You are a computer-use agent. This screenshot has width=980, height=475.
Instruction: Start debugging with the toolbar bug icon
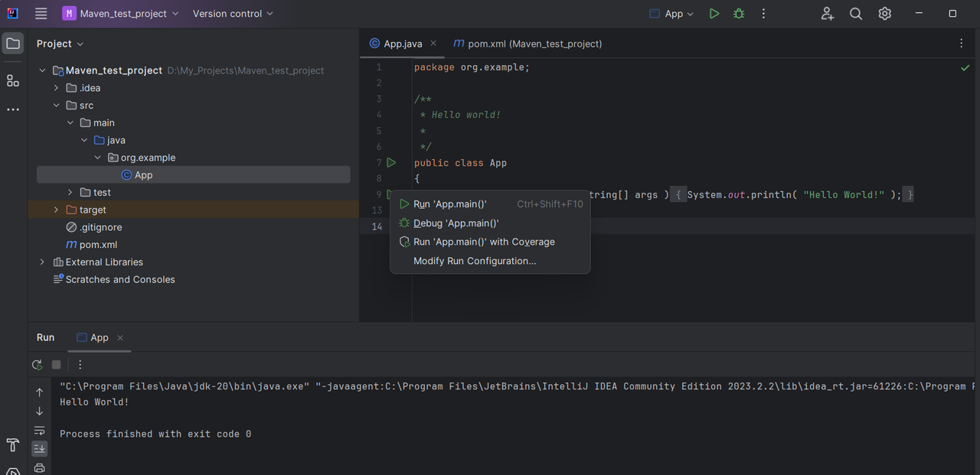738,14
